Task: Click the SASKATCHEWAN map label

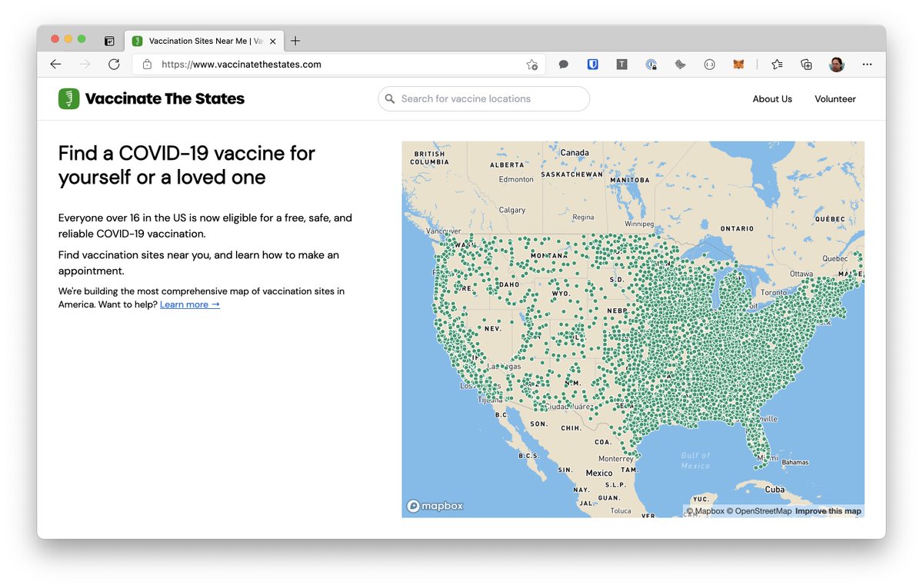Action: coord(571,174)
